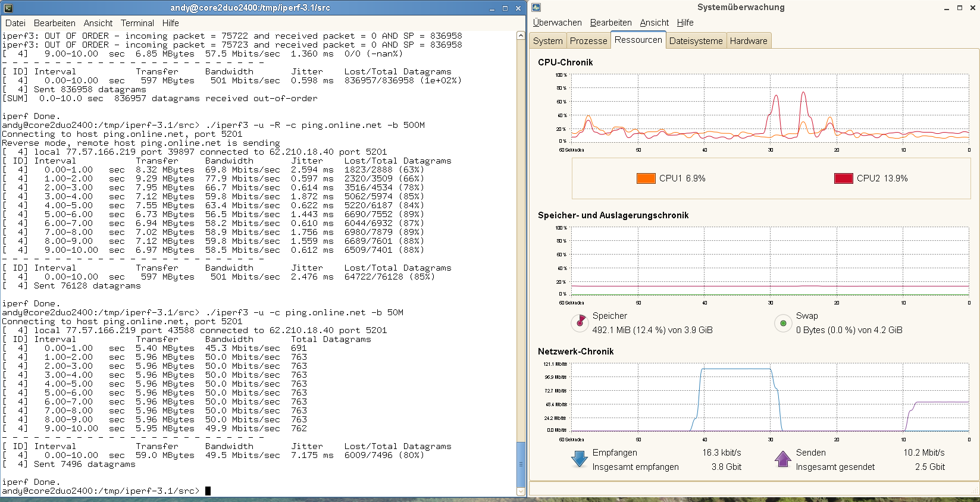Open the Datei menu in the terminal
980x502 pixels.
click(15, 23)
